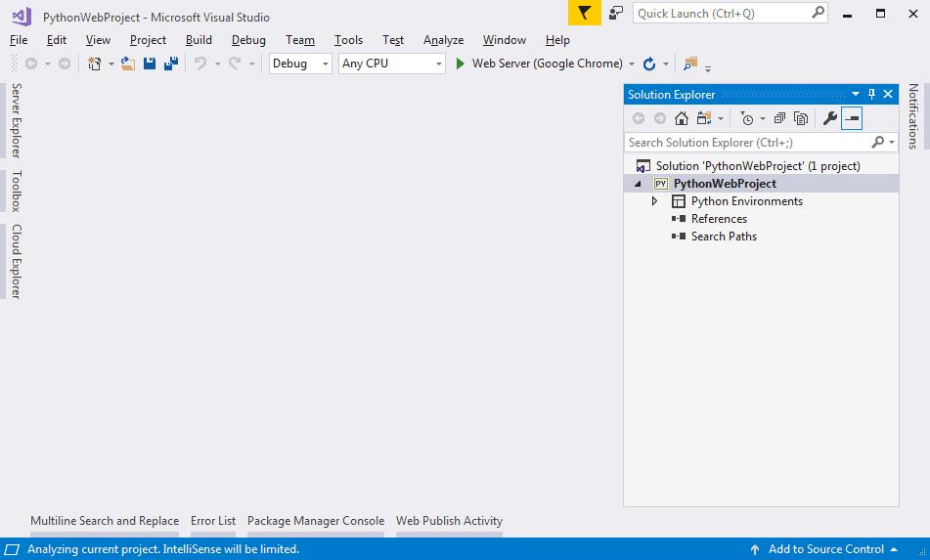Open the Toolbox side tab
The image size is (930, 560).
point(16,191)
